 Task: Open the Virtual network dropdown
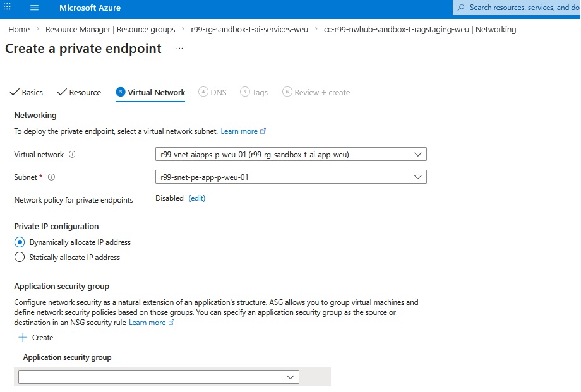(x=417, y=153)
